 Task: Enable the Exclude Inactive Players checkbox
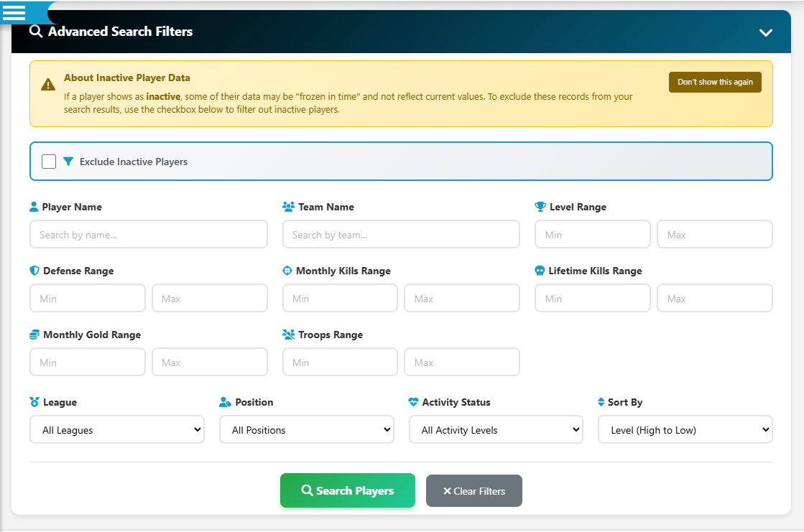pos(48,161)
